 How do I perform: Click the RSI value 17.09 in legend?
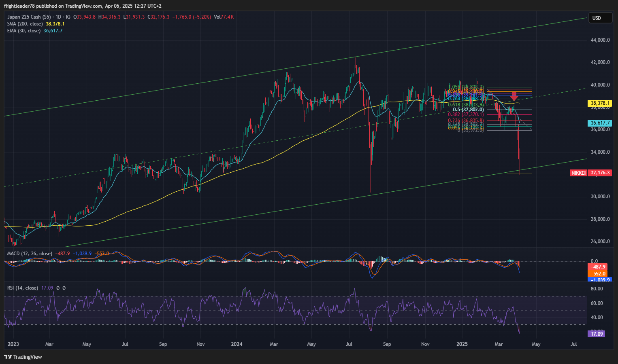(47, 288)
